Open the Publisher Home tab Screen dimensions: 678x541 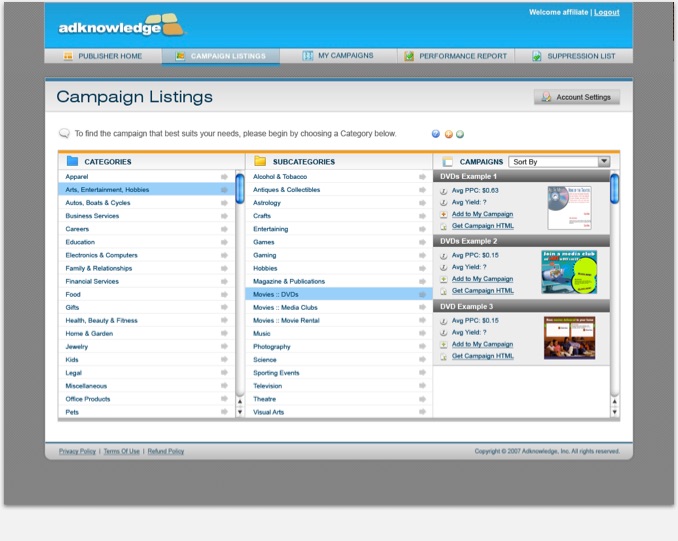pos(103,56)
